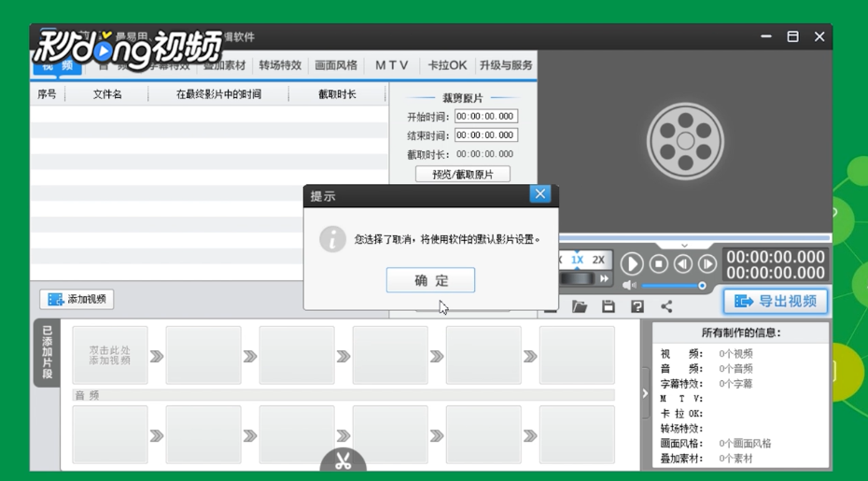
Task: Click the 序号 column header
Action: [x=47, y=94]
